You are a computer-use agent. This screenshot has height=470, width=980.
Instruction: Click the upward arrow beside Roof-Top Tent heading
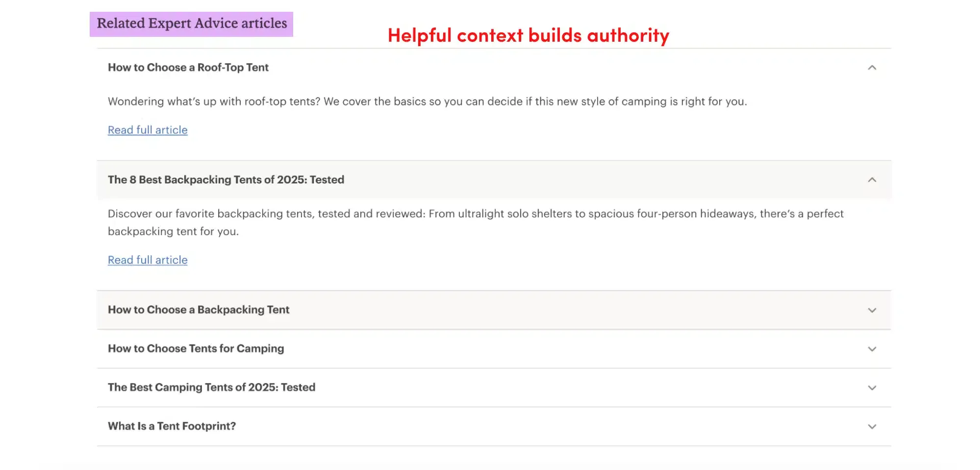(x=872, y=68)
